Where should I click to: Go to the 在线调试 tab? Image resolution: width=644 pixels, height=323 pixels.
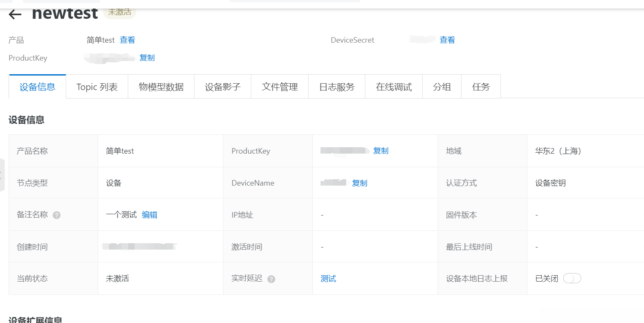(394, 87)
